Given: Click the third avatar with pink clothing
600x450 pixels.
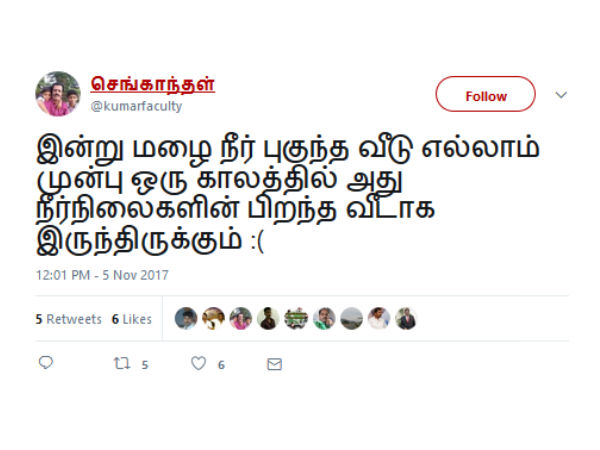Looking at the screenshot, I should (x=241, y=318).
